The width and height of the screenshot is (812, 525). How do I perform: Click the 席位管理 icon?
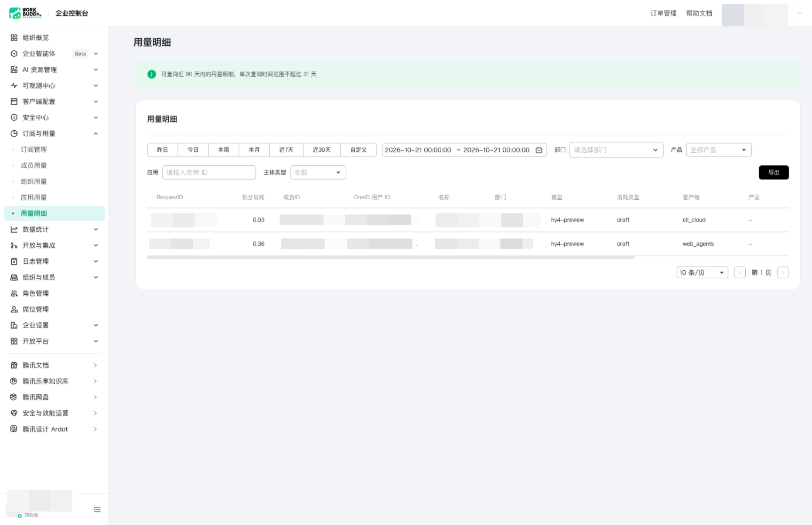tap(14, 309)
